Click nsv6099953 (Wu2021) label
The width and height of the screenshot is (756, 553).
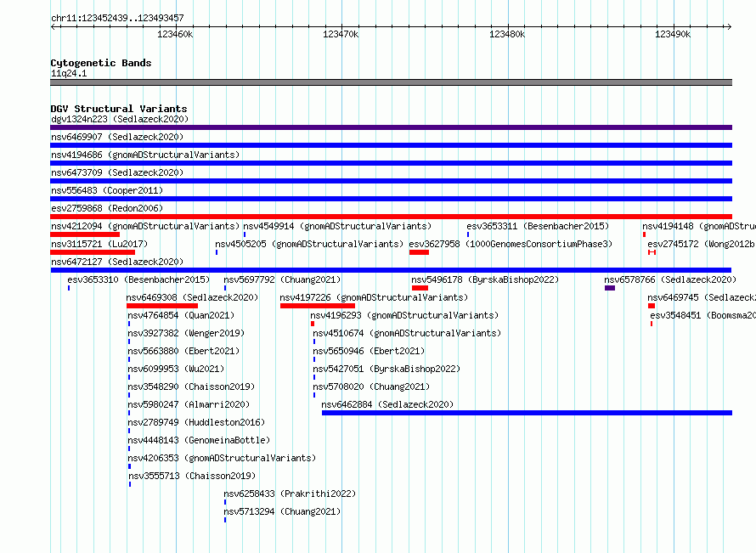[176, 369]
